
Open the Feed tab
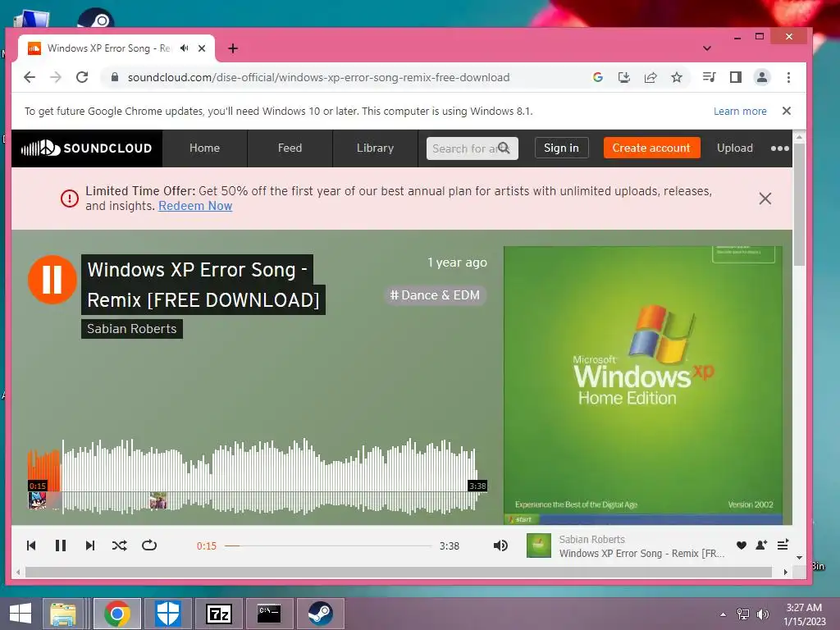pos(290,148)
